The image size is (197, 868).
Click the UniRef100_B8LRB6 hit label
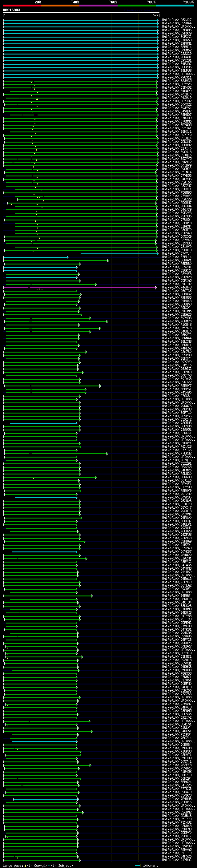177,67
